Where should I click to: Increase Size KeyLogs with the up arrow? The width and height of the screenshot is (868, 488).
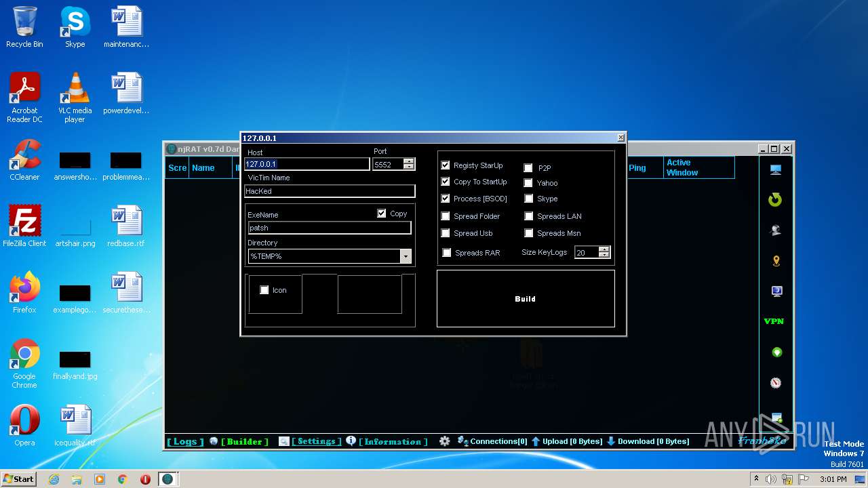coord(604,249)
